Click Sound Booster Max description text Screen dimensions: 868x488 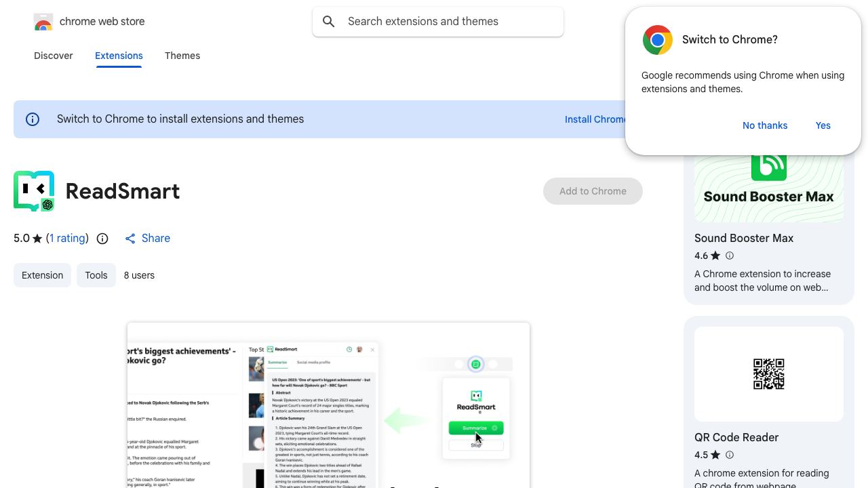click(762, 281)
